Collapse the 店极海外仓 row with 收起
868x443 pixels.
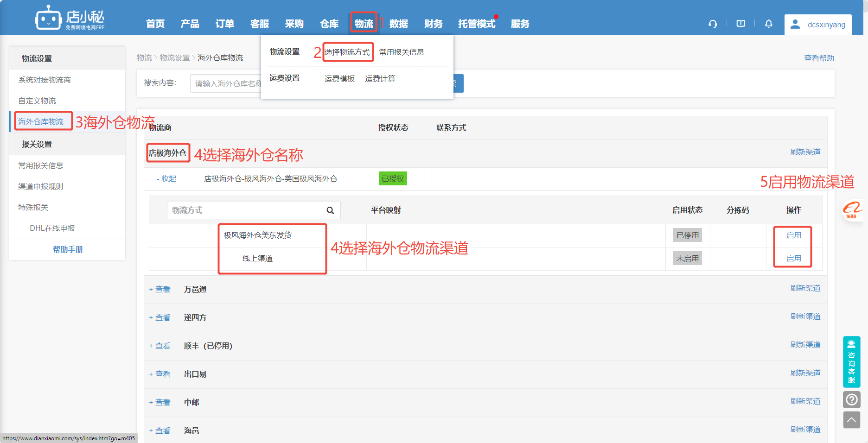pyautogui.click(x=166, y=179)
